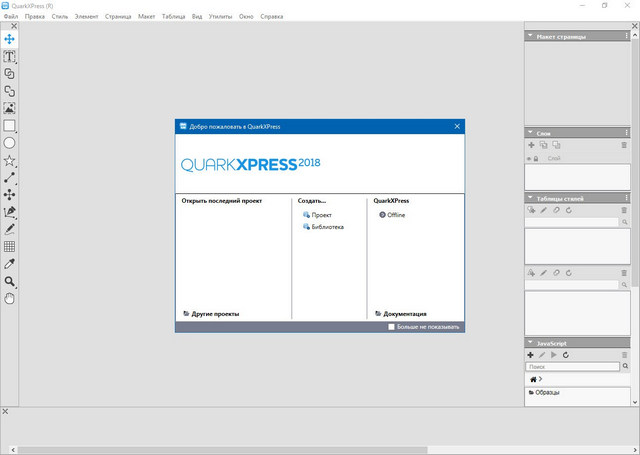
Task: Close the QuarkXPress welcome dialog
Action: pos(457,127)
